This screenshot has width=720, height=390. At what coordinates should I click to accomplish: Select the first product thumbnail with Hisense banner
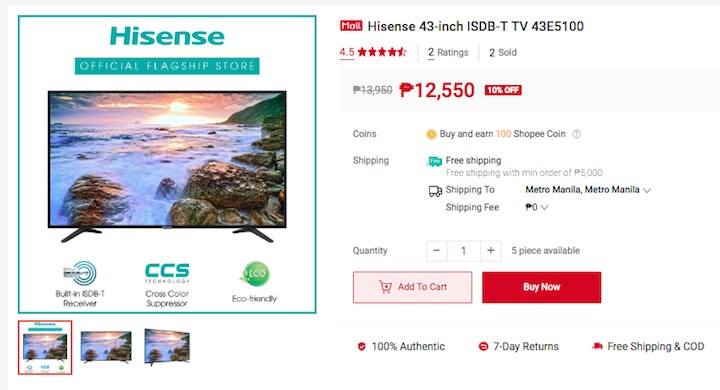click(x=45, y=347)
